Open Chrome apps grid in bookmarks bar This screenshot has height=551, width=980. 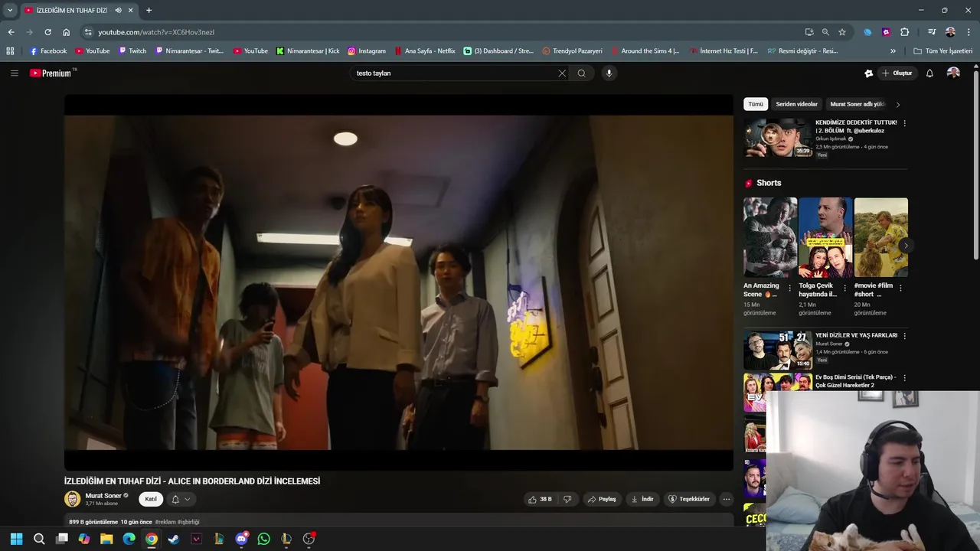pyautogui.click(x=10, y=51)
